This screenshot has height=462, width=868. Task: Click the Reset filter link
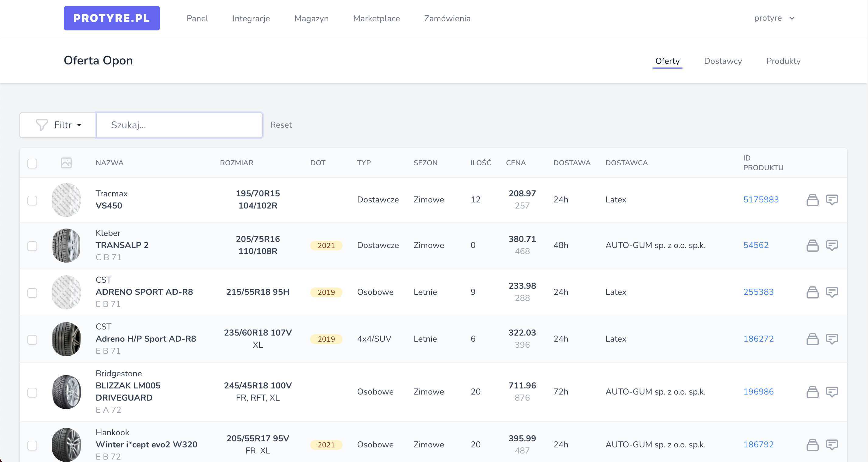click(x=281, y=125)
